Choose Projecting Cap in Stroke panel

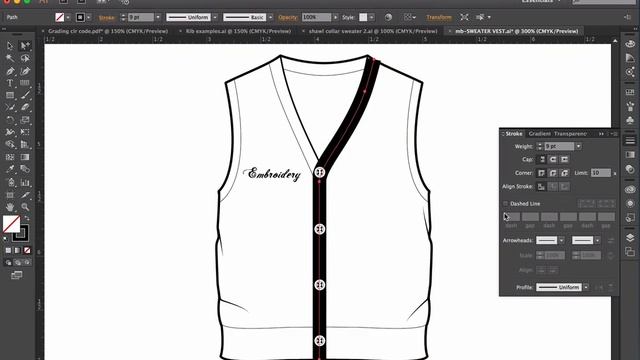[x=564, y=159]
